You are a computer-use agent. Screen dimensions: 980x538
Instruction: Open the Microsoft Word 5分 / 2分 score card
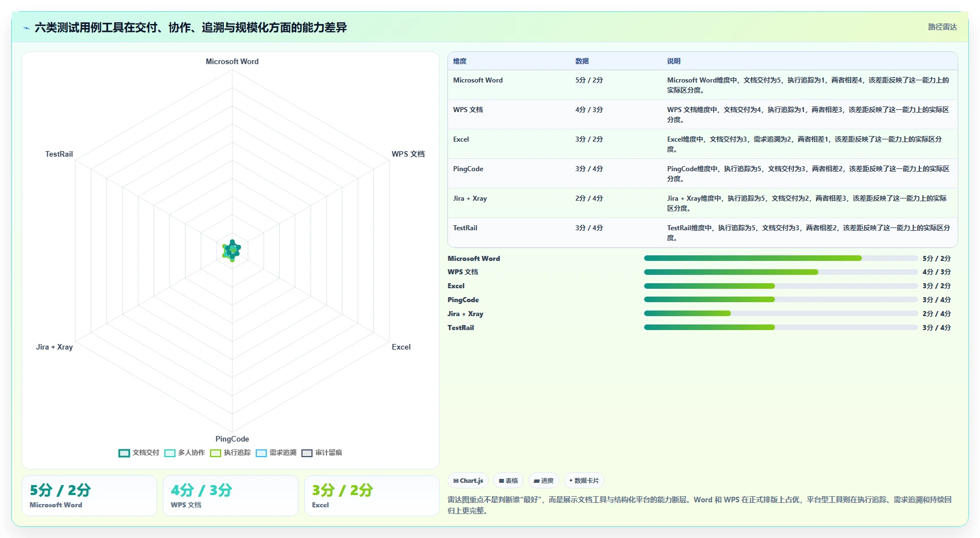pos(89,496)
